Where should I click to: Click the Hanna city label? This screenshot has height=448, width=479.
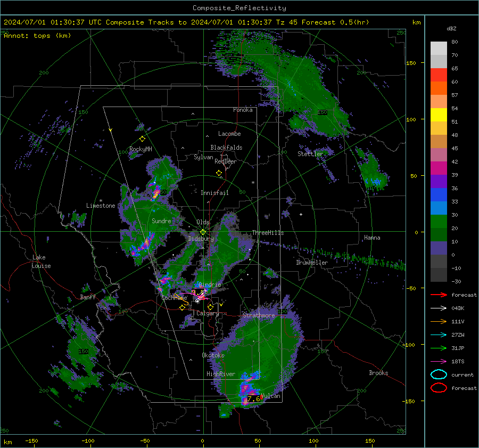pyautogui.click(x=372, y=238)
